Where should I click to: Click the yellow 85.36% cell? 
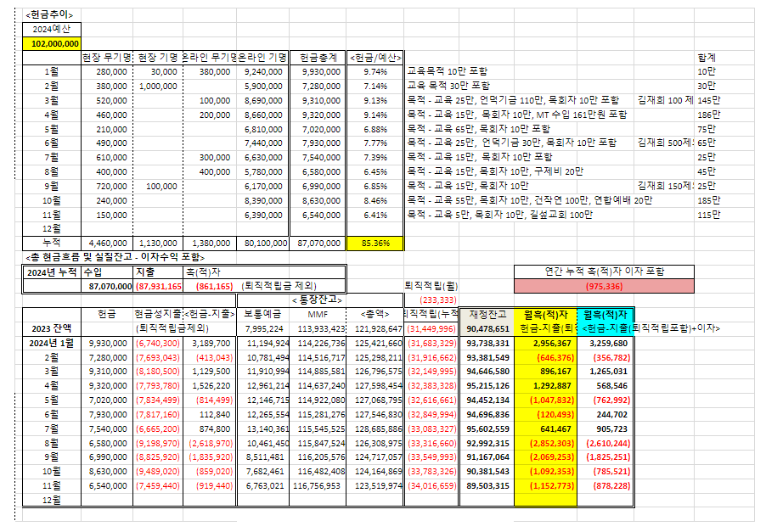click(x=375, y=243)
